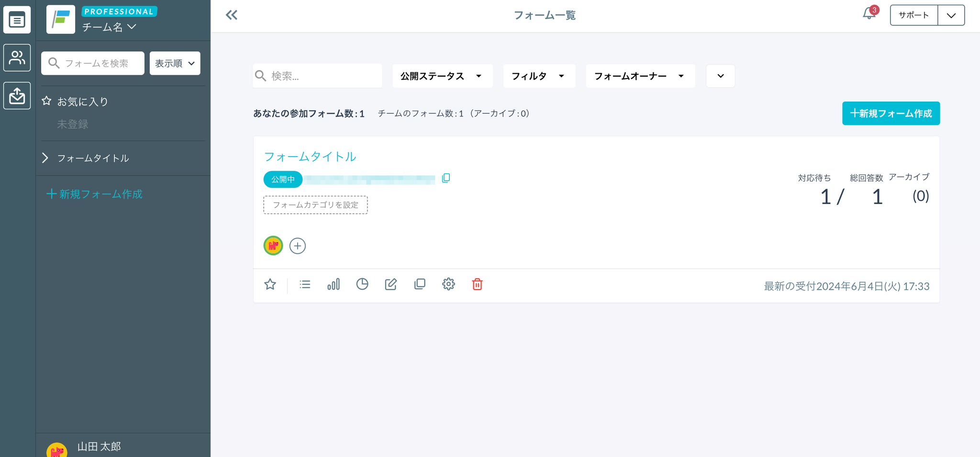Click the フォーム一覧 page title
Image resolution: width=980 pixels, height=457 pixels.
545,15
